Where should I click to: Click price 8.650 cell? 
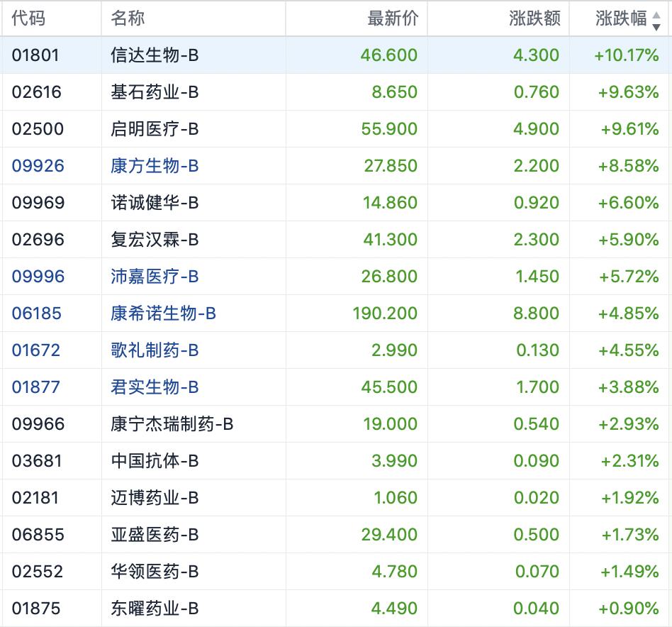click(x=394, y=92)
